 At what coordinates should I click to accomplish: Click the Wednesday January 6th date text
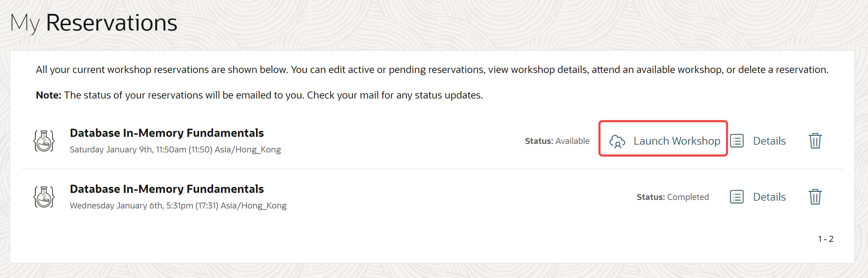178,206
